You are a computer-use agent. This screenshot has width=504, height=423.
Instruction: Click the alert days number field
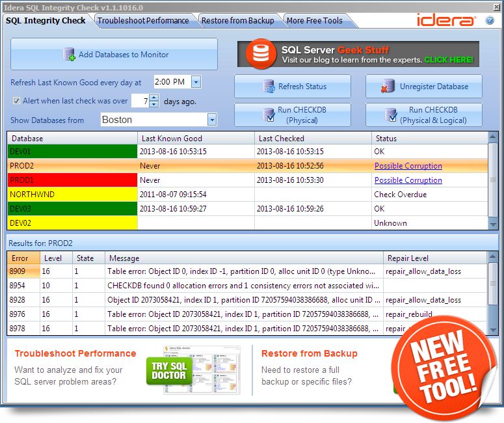(x=140, y=101)
